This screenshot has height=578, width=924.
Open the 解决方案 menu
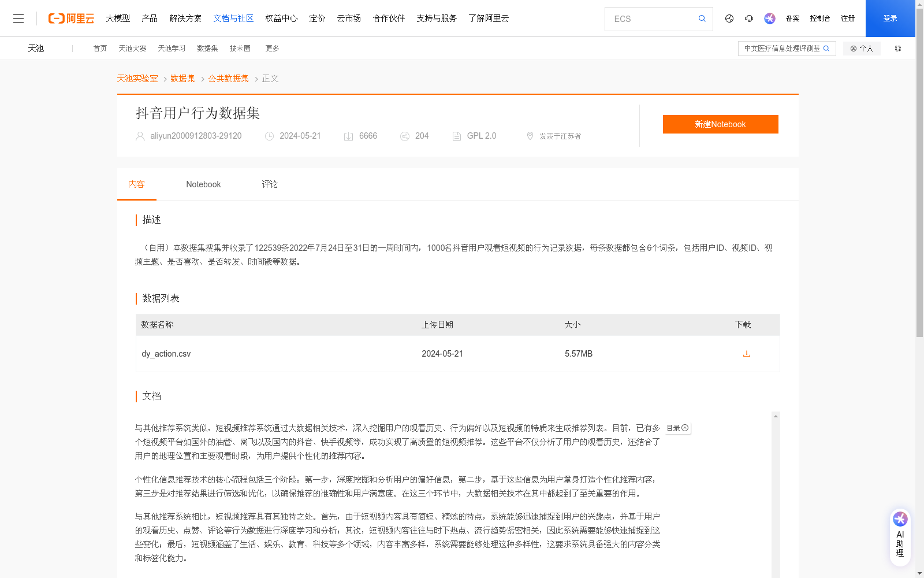point(185,18)
